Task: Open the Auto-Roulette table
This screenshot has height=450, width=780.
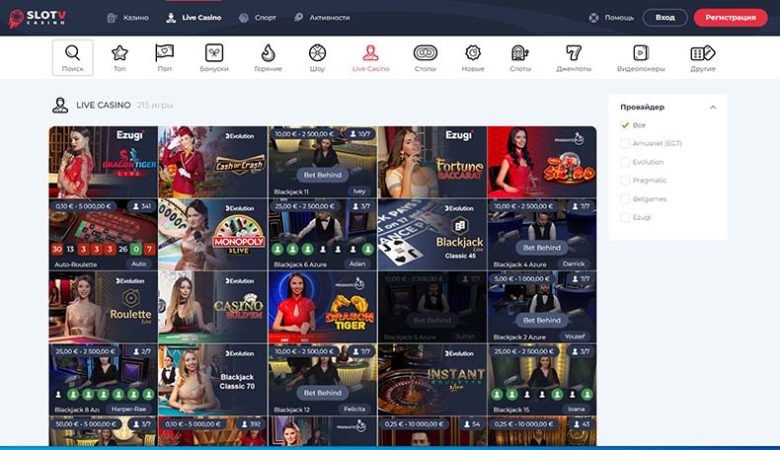Action: tap(103, 235)
